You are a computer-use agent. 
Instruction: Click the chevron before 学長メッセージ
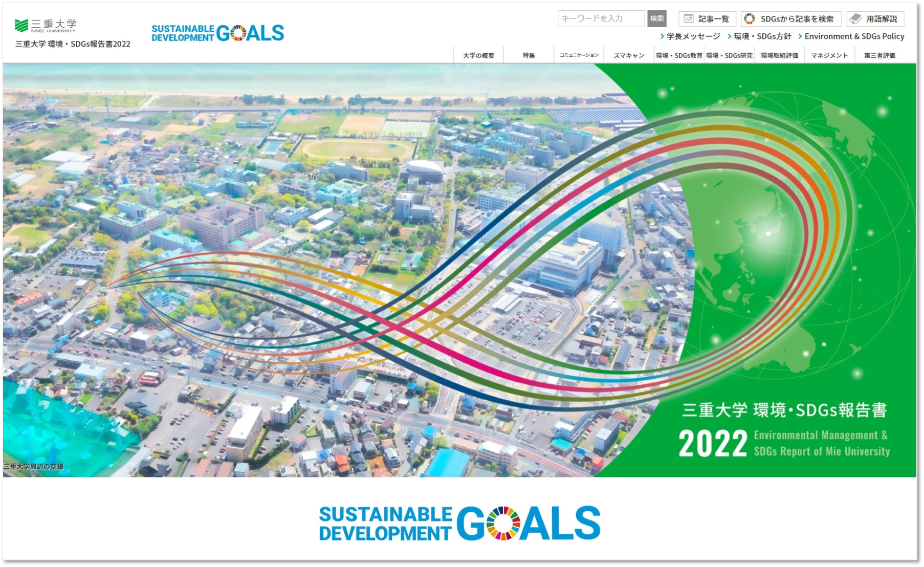pyautogui.click(x=663, y=36)
